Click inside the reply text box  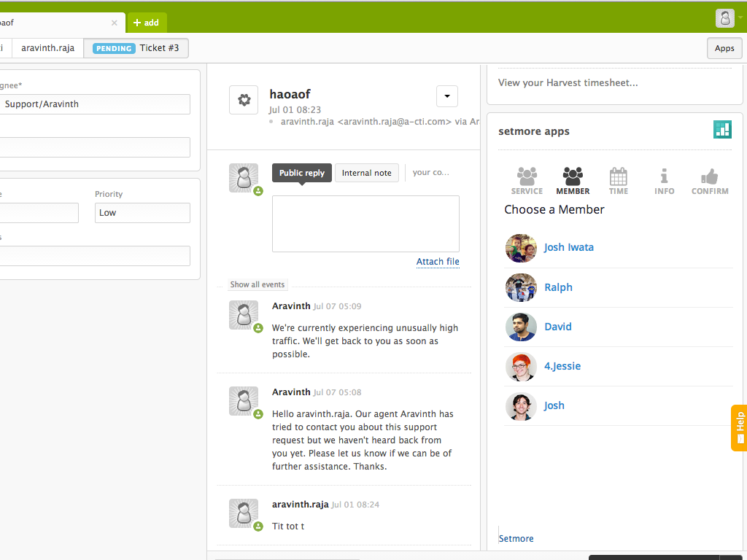pyautogui.click(x=365, y=222)
